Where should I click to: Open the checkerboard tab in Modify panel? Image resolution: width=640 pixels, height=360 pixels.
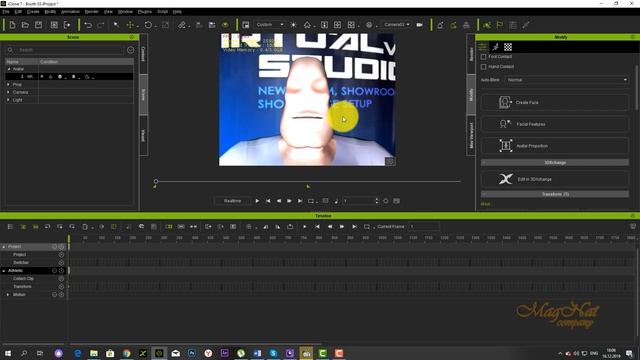tap(508, 47)
